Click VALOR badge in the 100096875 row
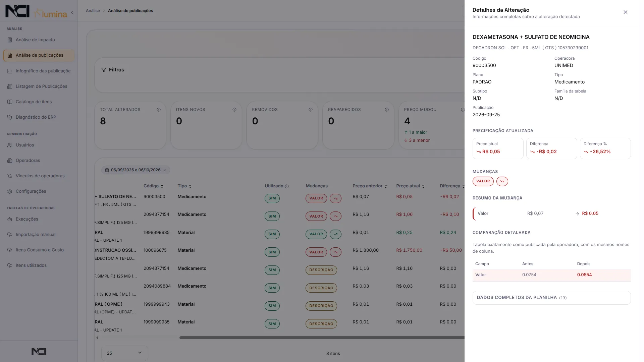Screen dimensions: 644x362 tap(316, 252)
